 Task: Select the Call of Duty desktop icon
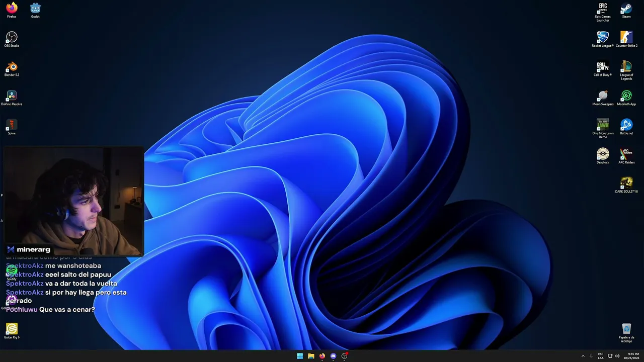coord(603,68)
